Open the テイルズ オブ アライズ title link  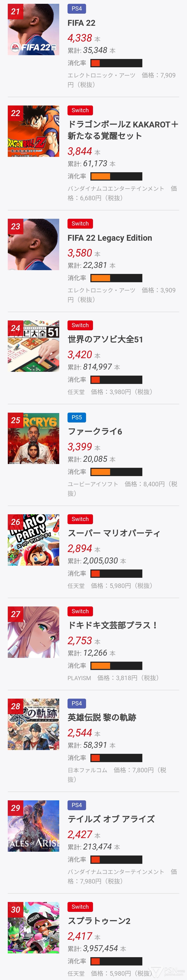point(111,819)
